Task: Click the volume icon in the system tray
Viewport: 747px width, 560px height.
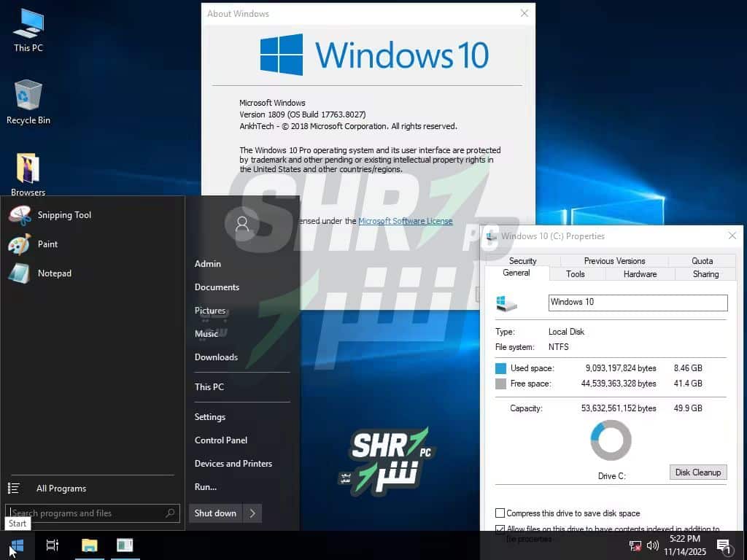Action: click(x=652, y=545)
